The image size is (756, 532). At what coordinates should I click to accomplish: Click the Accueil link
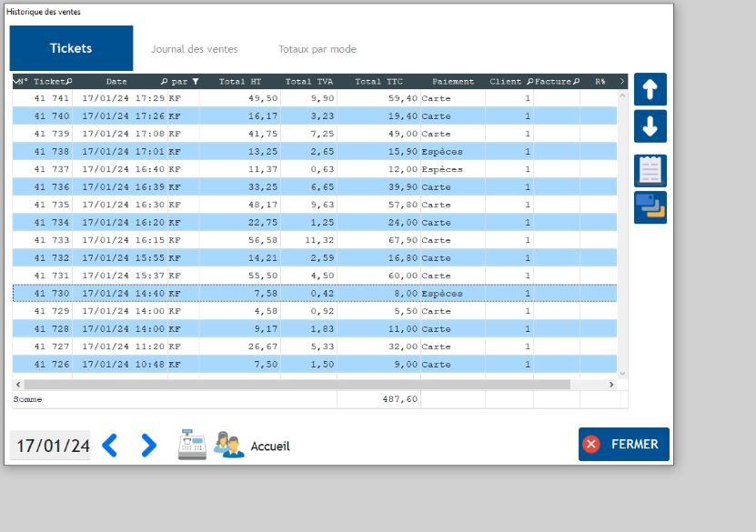269,446
